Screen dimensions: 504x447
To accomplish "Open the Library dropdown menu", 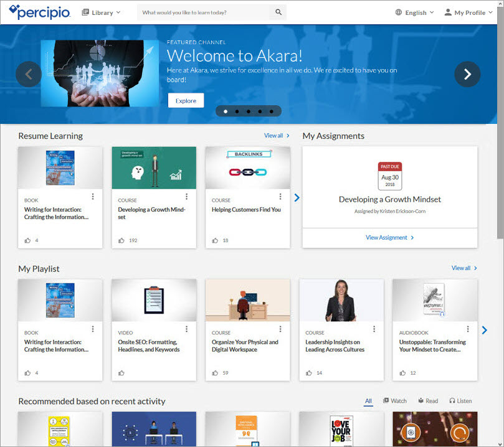I will click(x=102, y=12).
